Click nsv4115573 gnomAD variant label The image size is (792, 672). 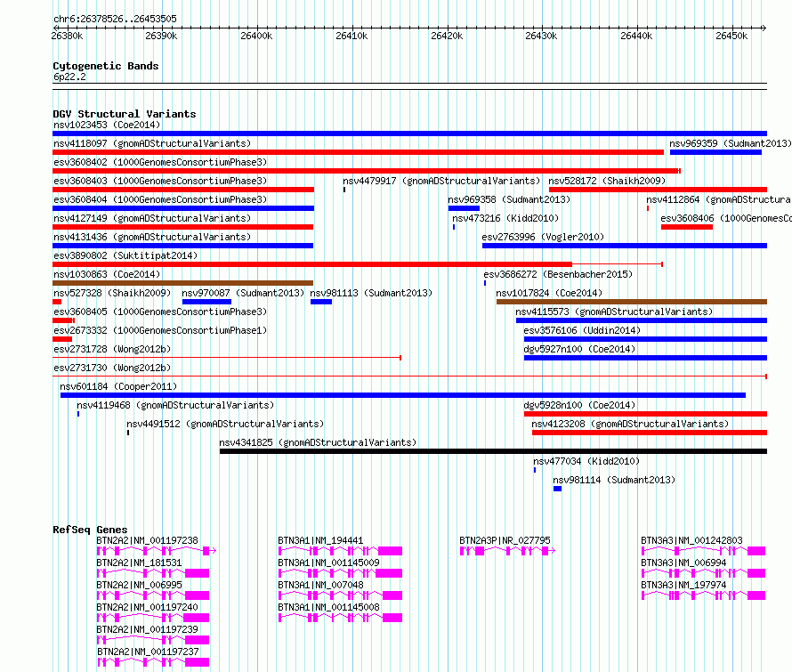(x=614, y=312)
